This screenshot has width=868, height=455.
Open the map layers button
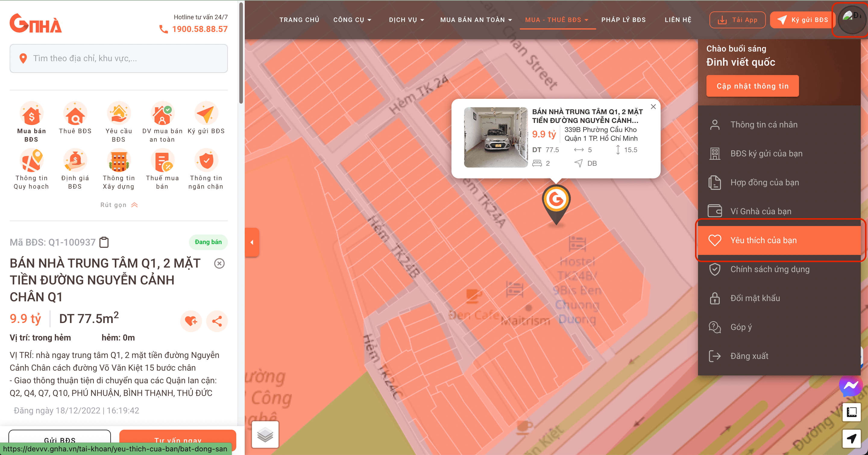click(265, 435)
